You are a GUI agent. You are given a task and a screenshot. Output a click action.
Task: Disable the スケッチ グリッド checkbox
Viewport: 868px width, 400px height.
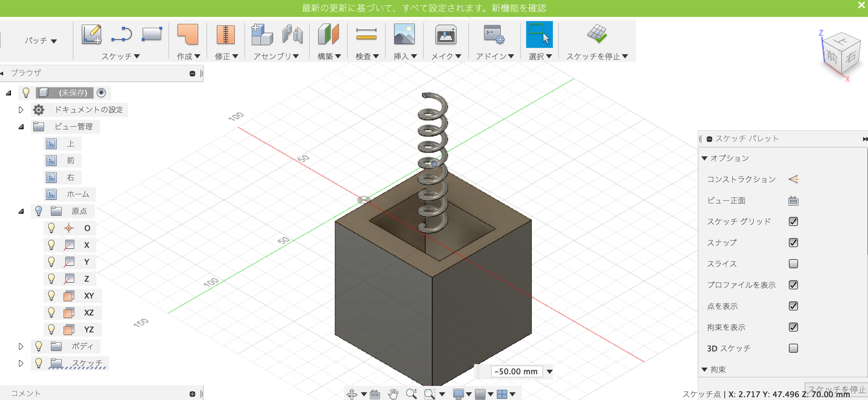pyautogui.click(x=793, y=221)
